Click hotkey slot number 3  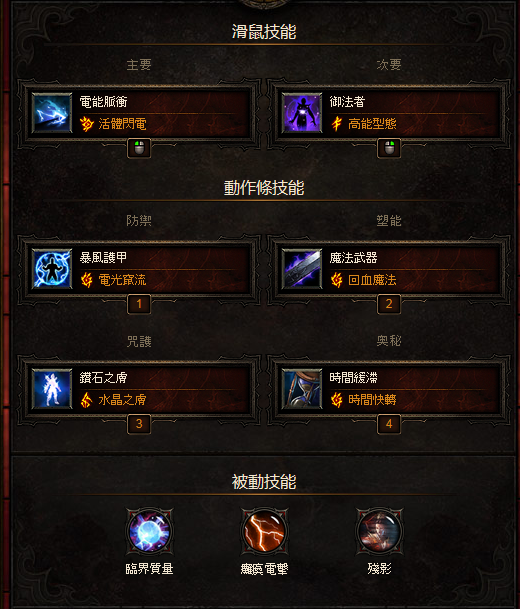[x=139, y=424]
